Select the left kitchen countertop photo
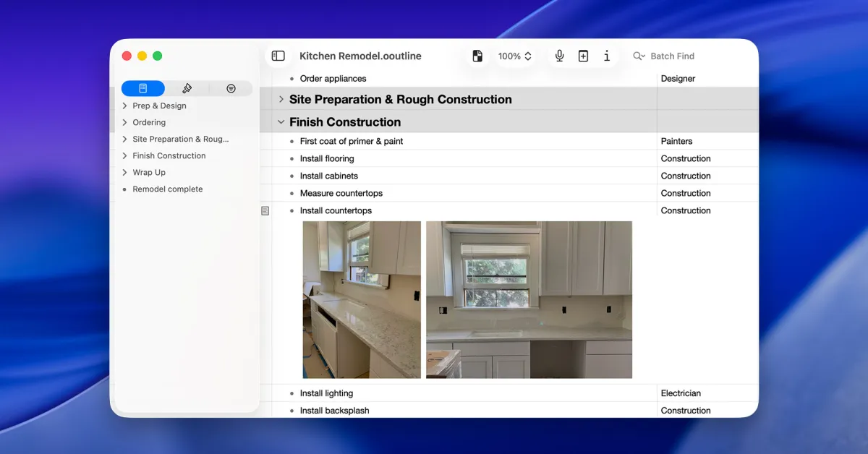This screenshot has width=868, height=454. 362,299
